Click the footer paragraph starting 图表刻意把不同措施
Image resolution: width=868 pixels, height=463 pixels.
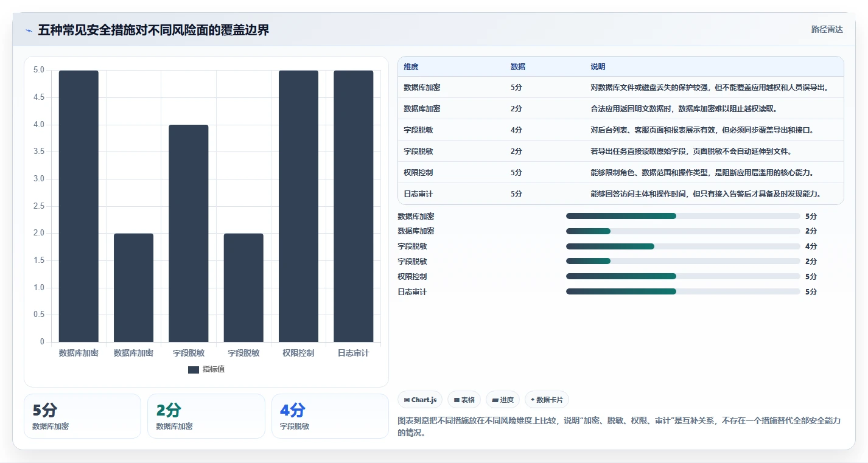tap(619, 426)
